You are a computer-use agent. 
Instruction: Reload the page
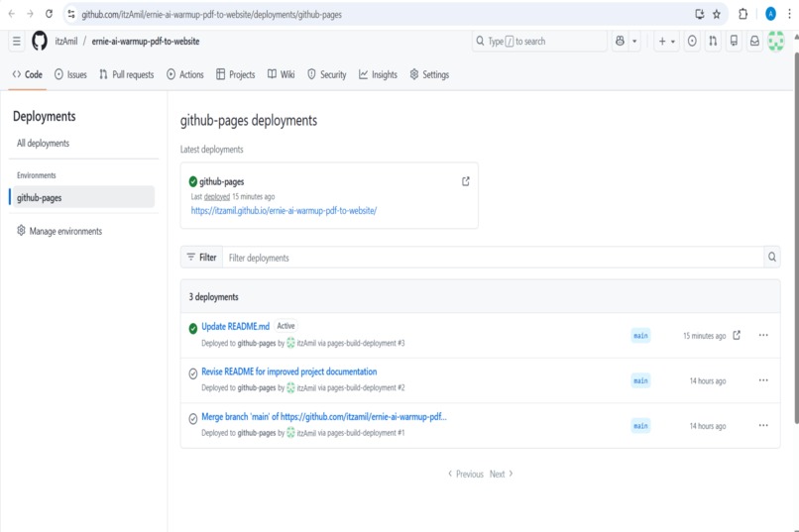pyautogui.click(x=49, y=14)
